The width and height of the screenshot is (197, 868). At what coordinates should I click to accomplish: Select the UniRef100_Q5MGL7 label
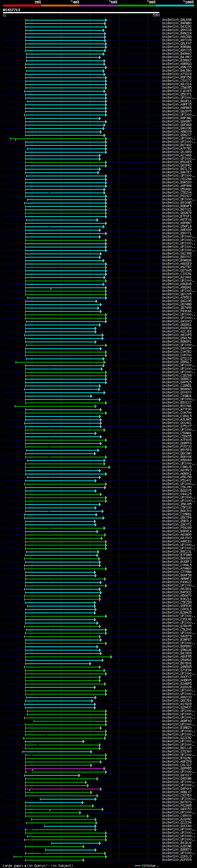[x=177, y=362]
